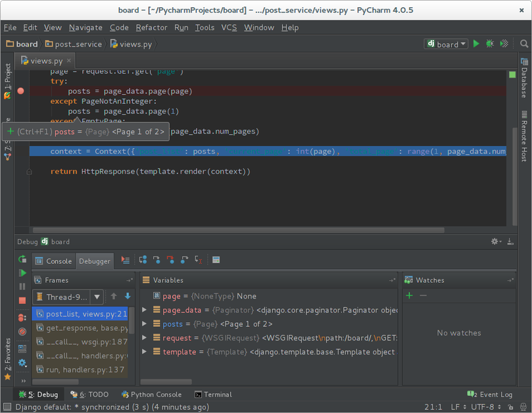Click post_service in the breadcrumb

[74, 44]
